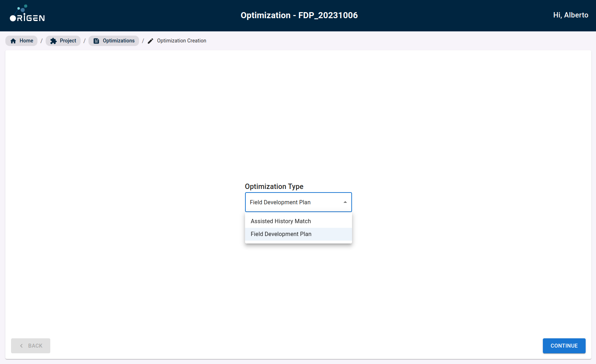The width and height of the screenshot is (596, 364).
Task: Open the Home breadcrumb
Action: click(x=21, y=41)
